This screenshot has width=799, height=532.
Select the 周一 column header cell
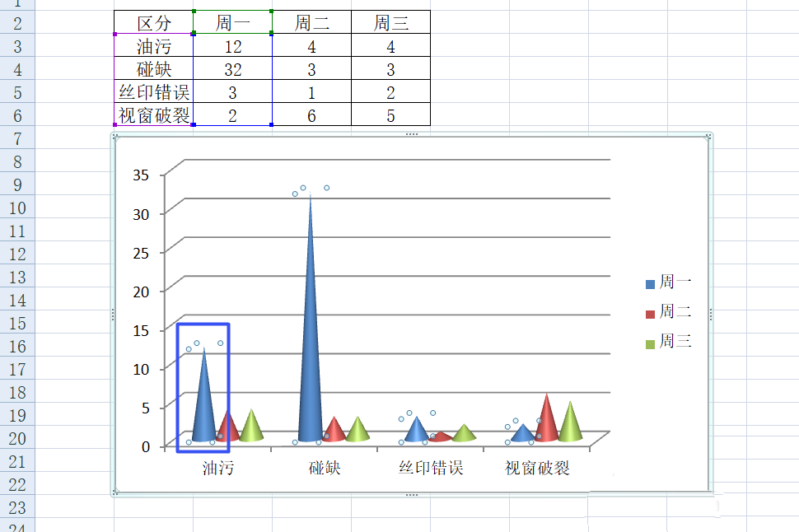pyautogui.click(x=231, y=22)
